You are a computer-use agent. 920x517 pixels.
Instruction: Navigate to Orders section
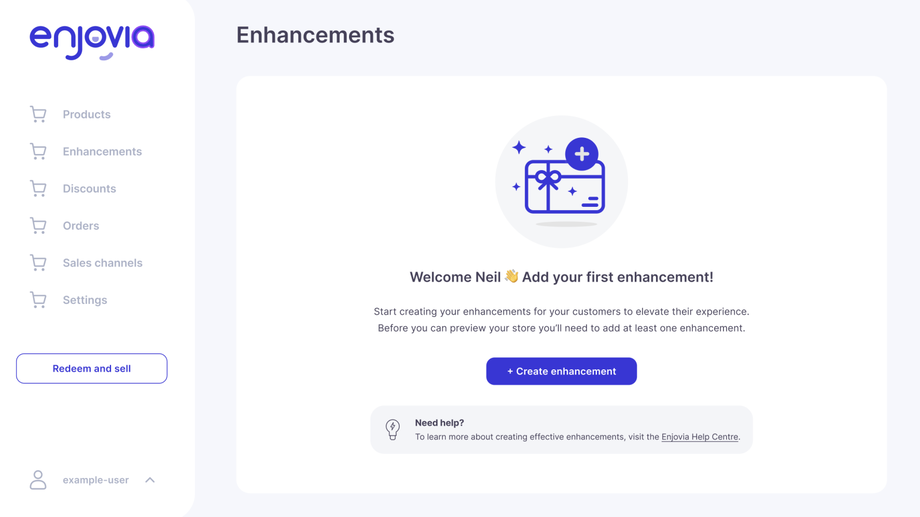point(81,226)
